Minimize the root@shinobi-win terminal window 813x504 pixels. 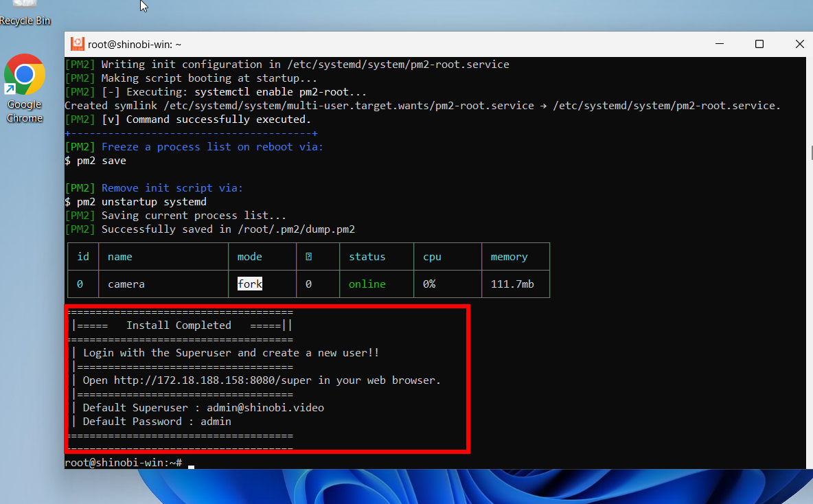[719, 44]
